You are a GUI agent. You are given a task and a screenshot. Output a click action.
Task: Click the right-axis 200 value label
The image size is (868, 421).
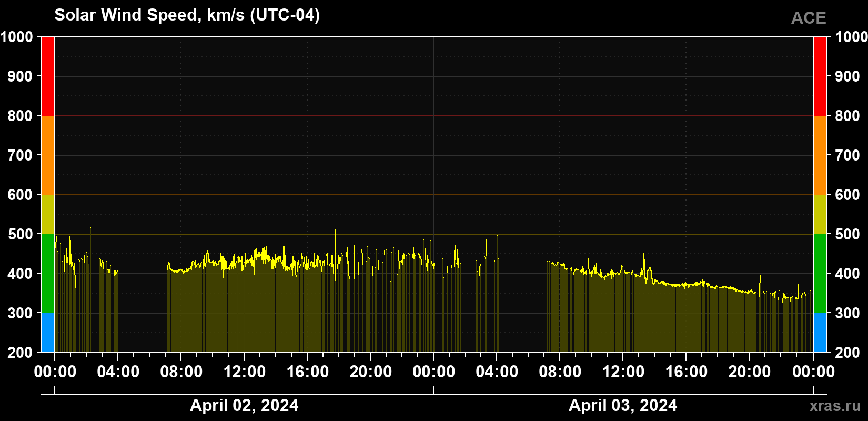(x=847, y=353)
